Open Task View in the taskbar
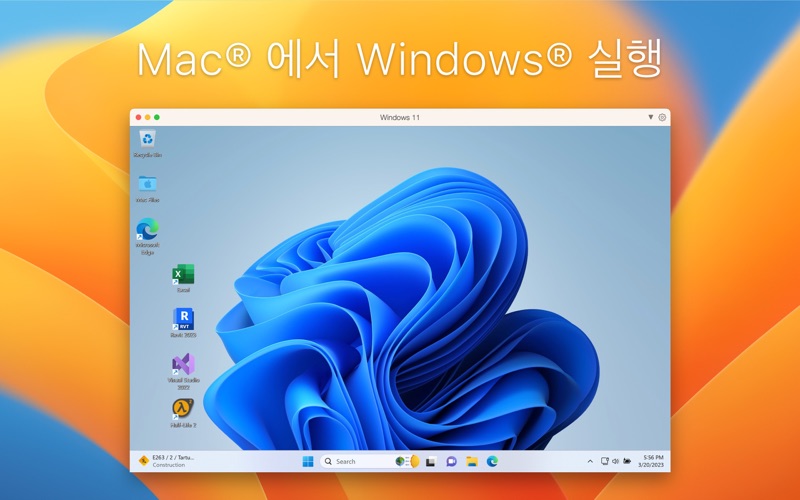This screenshot has width=800, height=500. pyautogui.click(x=431, y=462)
